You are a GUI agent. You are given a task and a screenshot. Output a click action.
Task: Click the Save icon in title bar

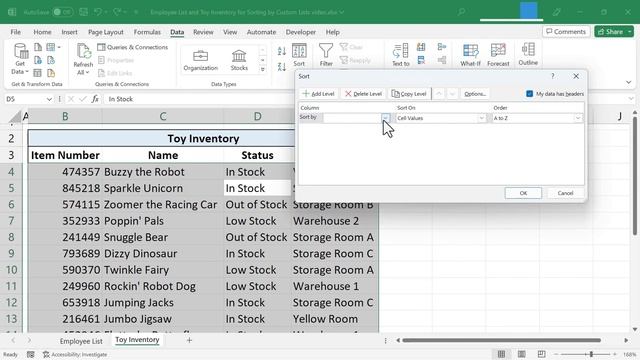[x=84, y=12]
